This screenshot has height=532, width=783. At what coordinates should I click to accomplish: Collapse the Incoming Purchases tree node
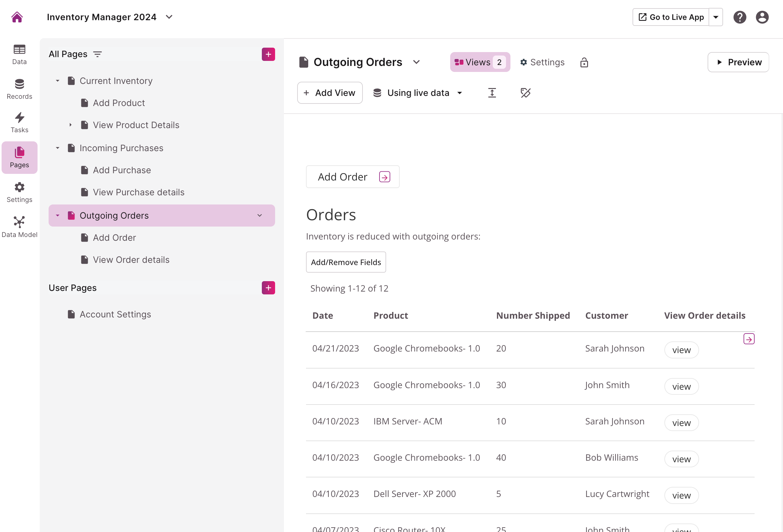click(x=58, y=148)
